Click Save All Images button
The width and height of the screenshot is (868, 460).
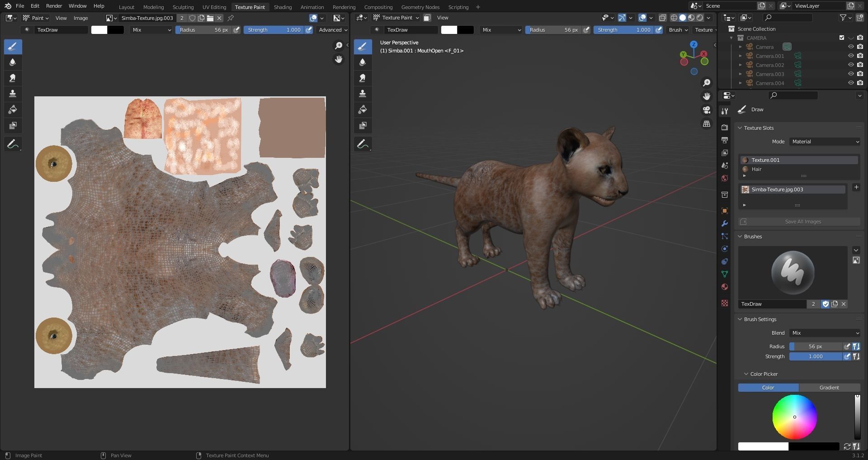pyautogui.click(x=799, y=222)
